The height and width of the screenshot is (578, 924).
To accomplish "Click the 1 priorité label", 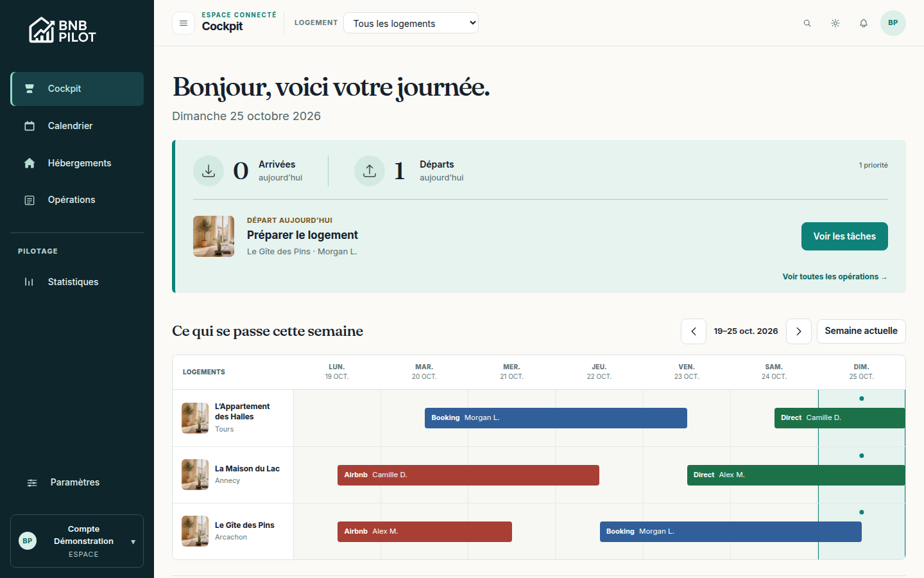I will pos(873,165).
